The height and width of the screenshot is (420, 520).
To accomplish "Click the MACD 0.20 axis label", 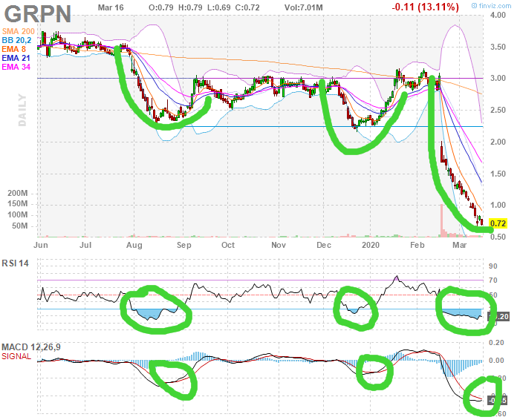I will 496,343.
